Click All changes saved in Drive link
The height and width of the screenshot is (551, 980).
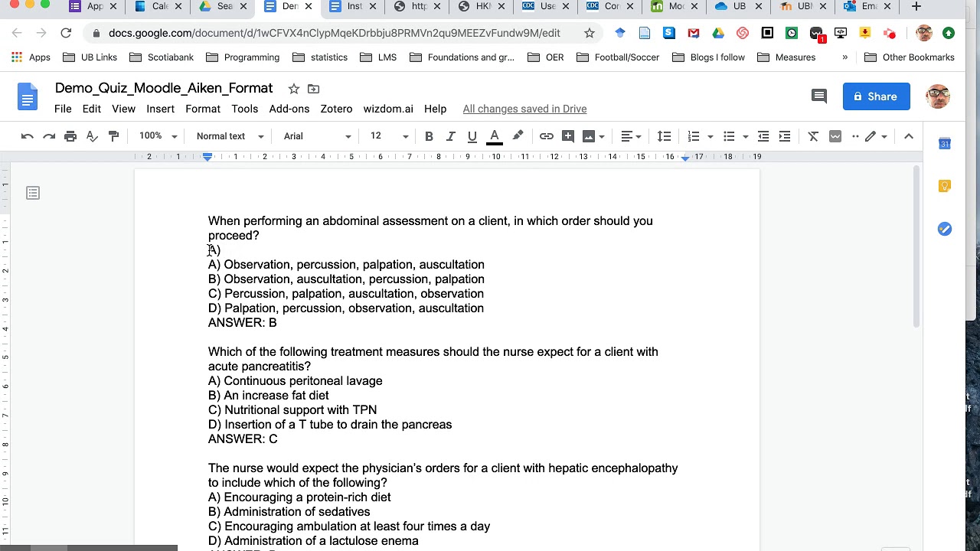(x=524, y=109)
